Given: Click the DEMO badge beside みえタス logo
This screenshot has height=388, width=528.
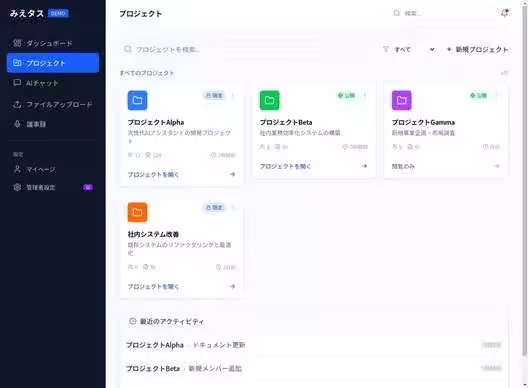Looking at the screenshot, I should pyautogui.click(x=58, y=13).
